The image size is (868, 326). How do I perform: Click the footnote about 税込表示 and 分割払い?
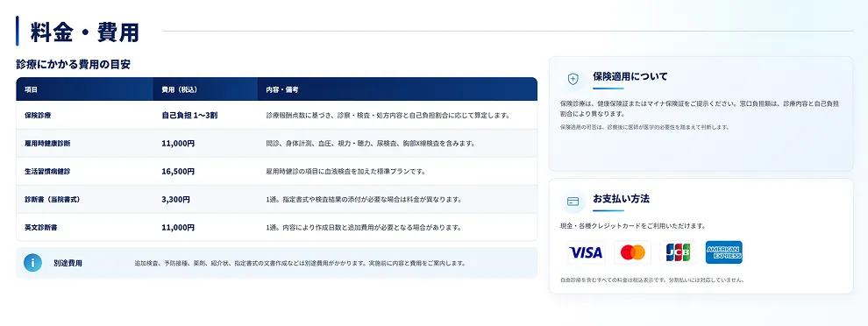(x=651, y=280)
